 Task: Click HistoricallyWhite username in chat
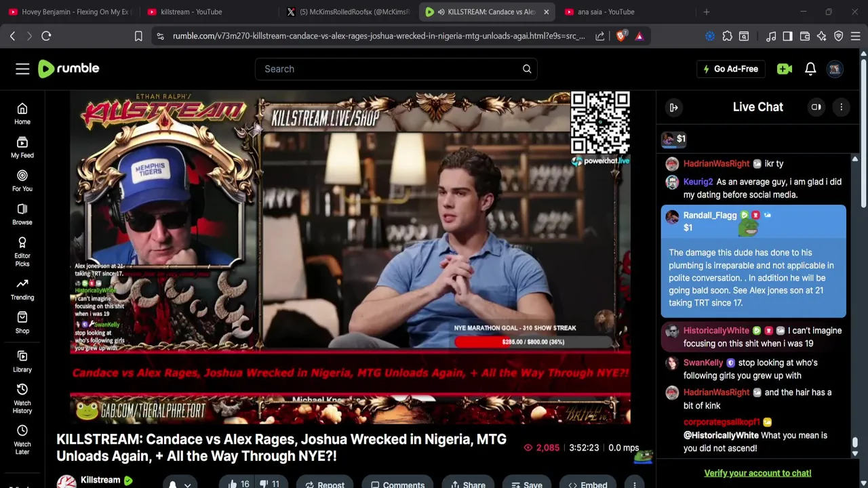716,330
